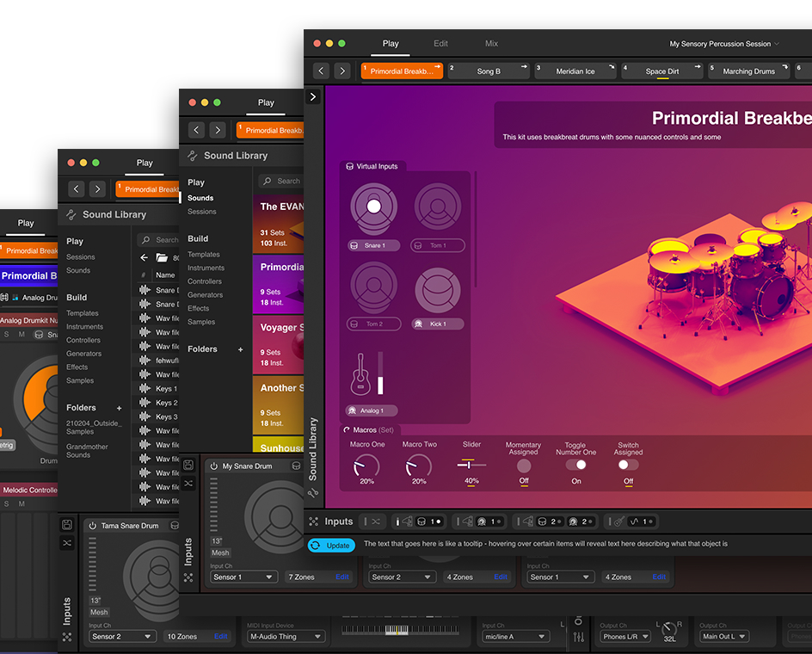Click the Tom 1 virtual pad
The image size is (812, 654).
(x=438, y=207)
